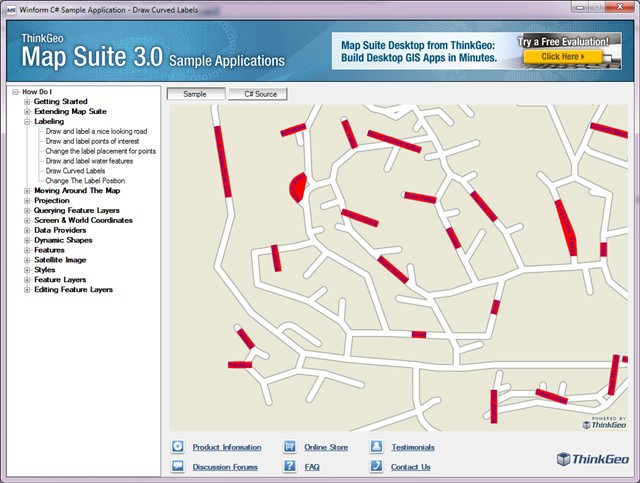Viewport: 640px width, 483px height.
Task: Click the Testimonials icon
Action: pos(376,447)
